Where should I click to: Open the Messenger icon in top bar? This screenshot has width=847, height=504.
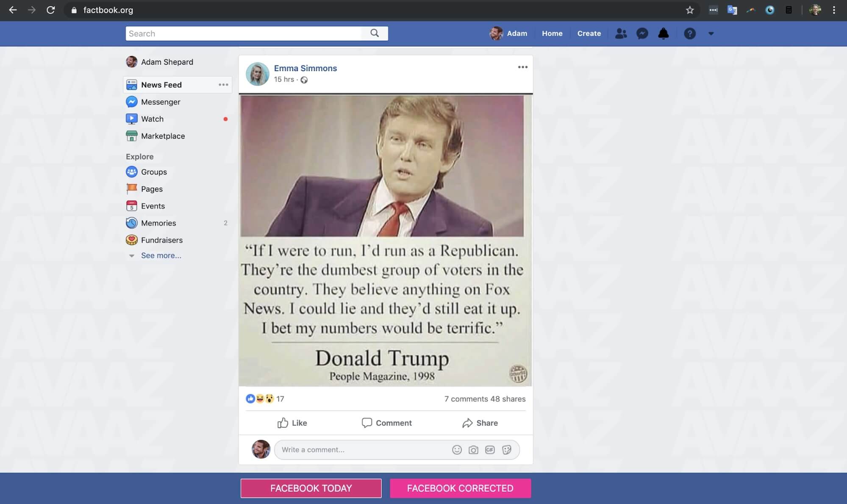642,33
